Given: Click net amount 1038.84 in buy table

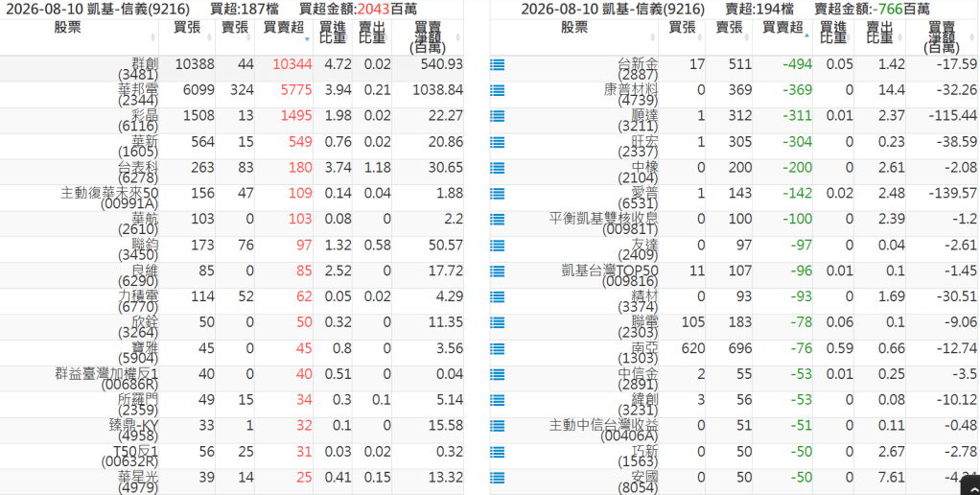Looking at the screenshot, I should tap(437, 90).
